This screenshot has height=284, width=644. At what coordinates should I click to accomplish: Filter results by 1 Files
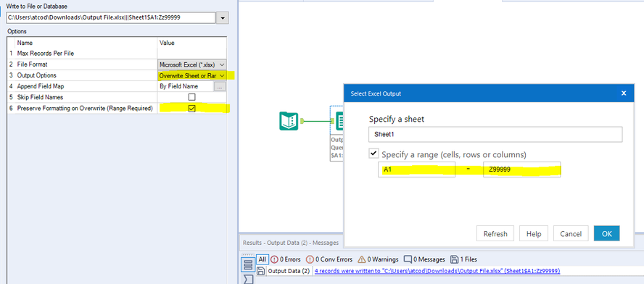[463, 259]
